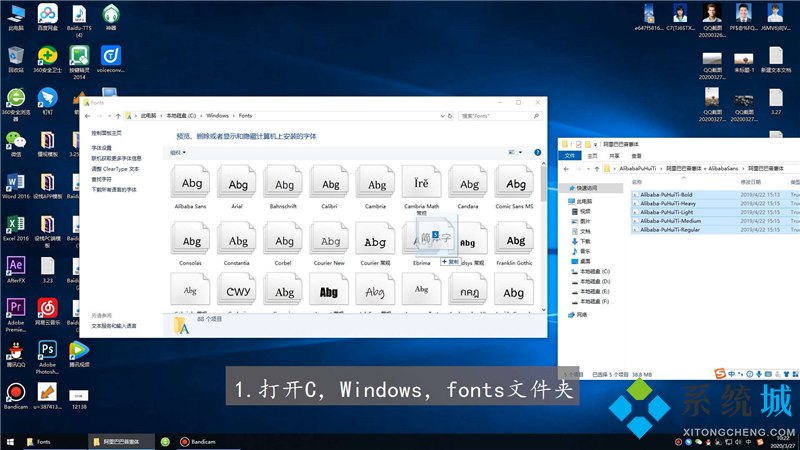This screenshot has width=800, height=450.
Task: Select the Alibaba-PuHuiTi-Bold file
Action: (x=662, y=194)
